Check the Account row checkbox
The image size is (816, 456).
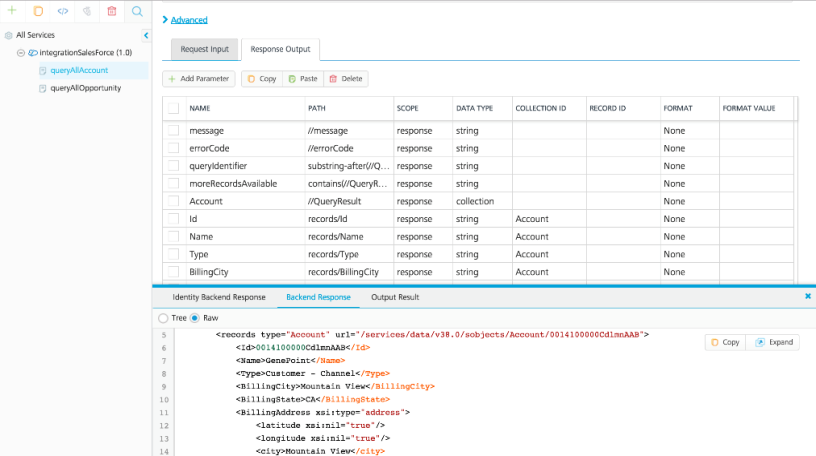pos(174,201)
